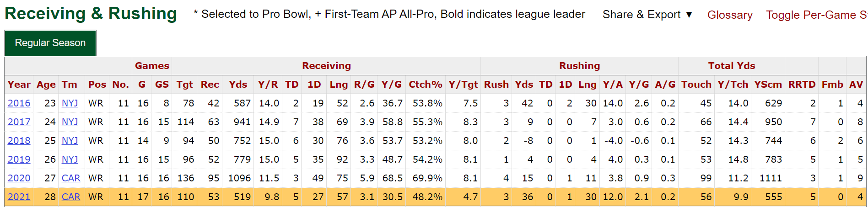This screenshot has width=868, height=207.
Task: Open the highlighted 2021 season link
Action: pyautogui.click(x=19, y=197)
